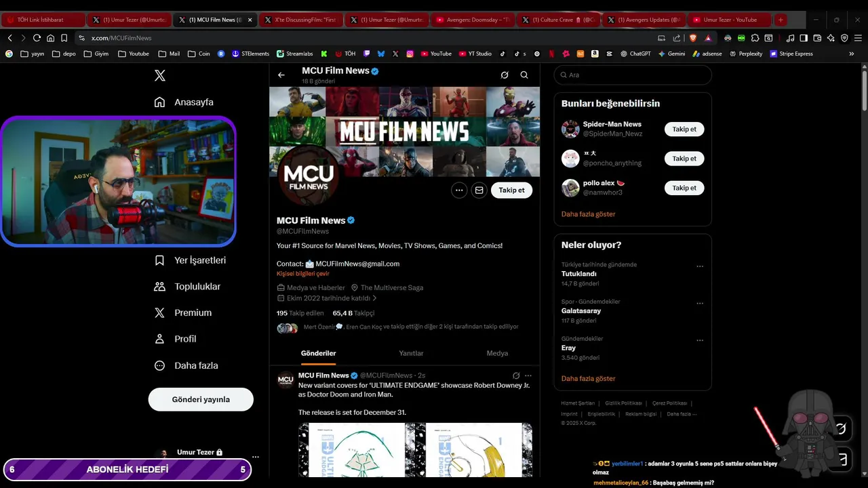Switch to the Yanıtlar tab

coord(411,353)
